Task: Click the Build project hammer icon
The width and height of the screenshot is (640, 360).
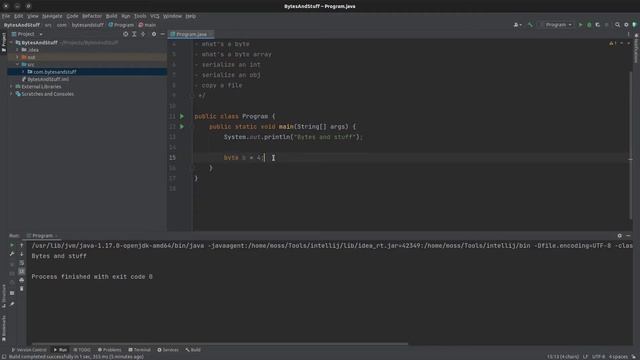Action: [x=530, y=25]
